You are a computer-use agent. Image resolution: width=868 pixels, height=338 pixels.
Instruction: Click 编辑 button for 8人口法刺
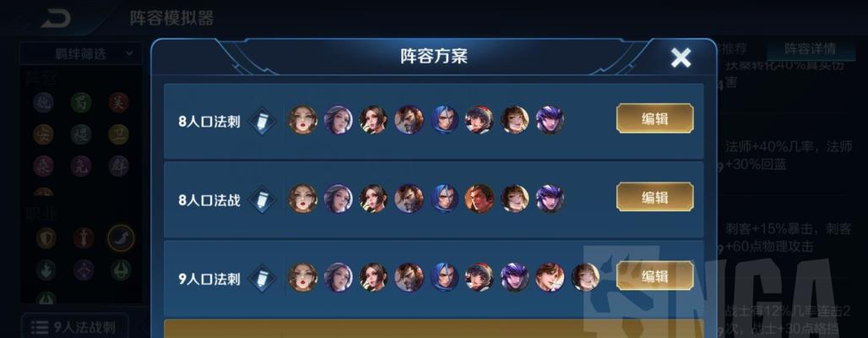[655, 118]
